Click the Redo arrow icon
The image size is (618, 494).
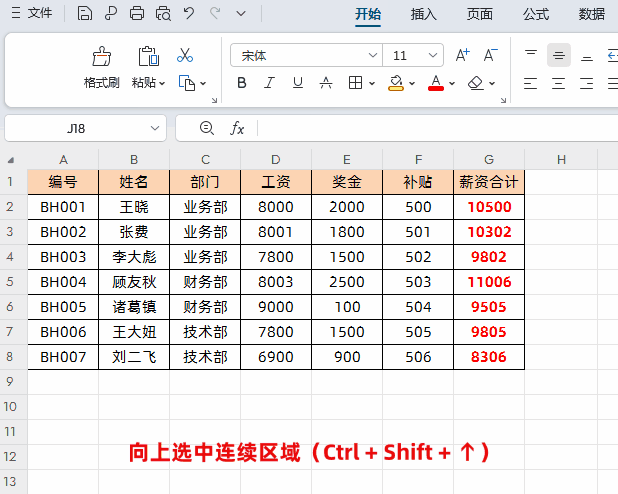215,13
